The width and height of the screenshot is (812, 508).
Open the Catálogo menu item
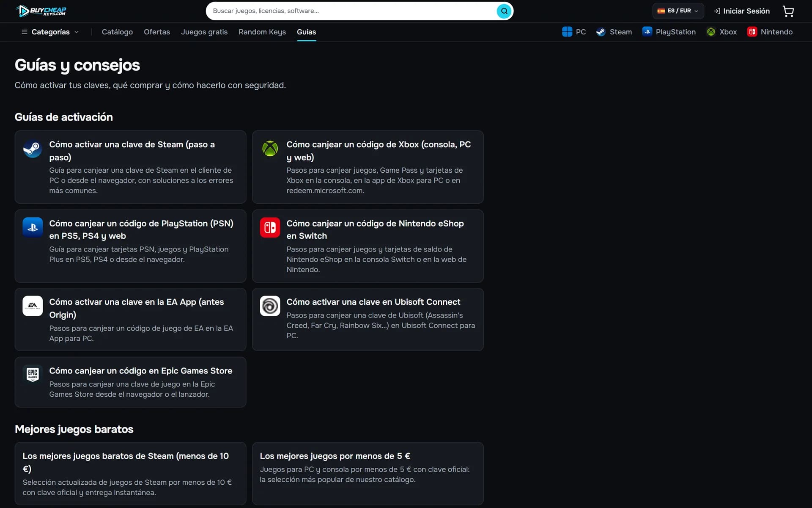[x=117, y=32]
